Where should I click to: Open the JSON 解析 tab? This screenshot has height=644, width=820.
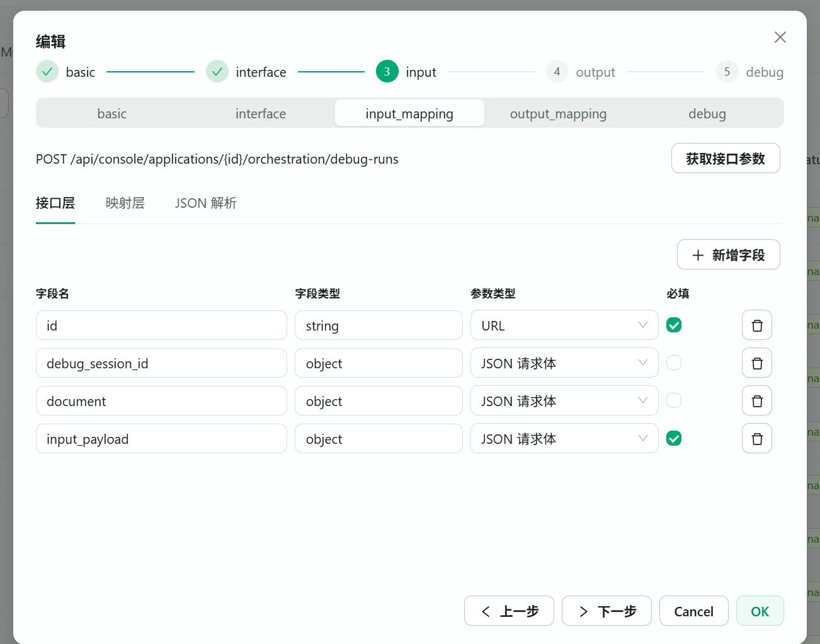pyautogui.click(x=206, y=203)
